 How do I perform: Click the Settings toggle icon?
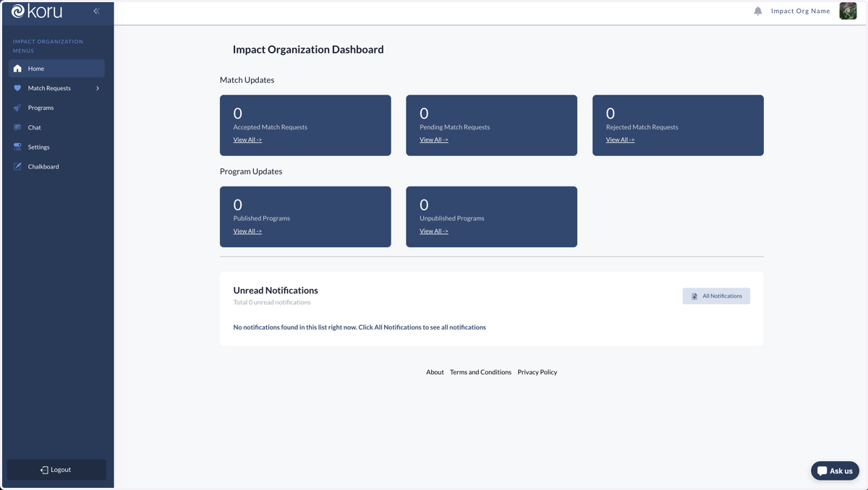[17, 147]
